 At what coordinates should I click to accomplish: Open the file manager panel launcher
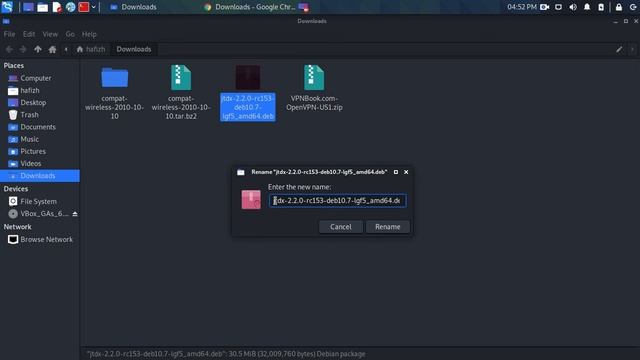tap(42, 7)
